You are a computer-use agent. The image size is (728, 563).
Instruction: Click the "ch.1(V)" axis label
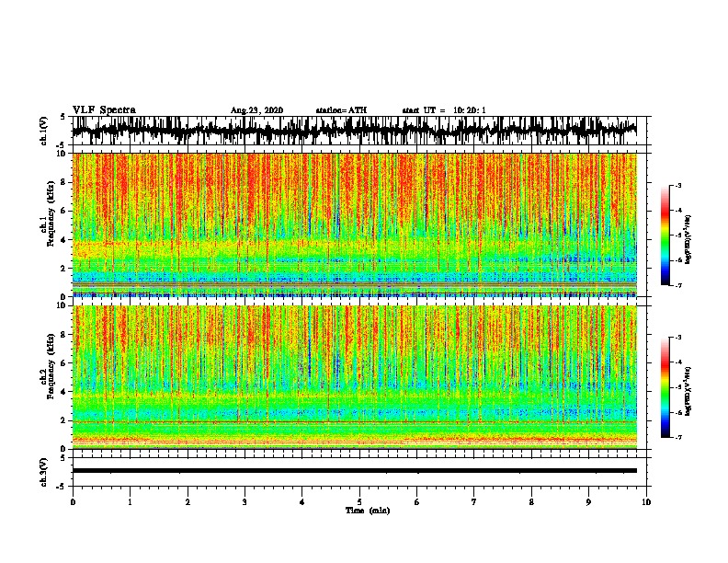click(x=44, y=130)
